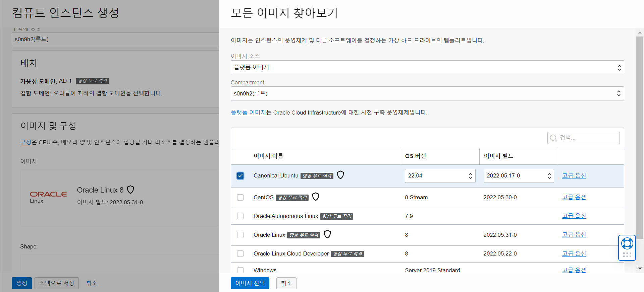Open 고급 옵션 for CentOS
This screenshot has width=644, height=292.
[x=574, y=197]
